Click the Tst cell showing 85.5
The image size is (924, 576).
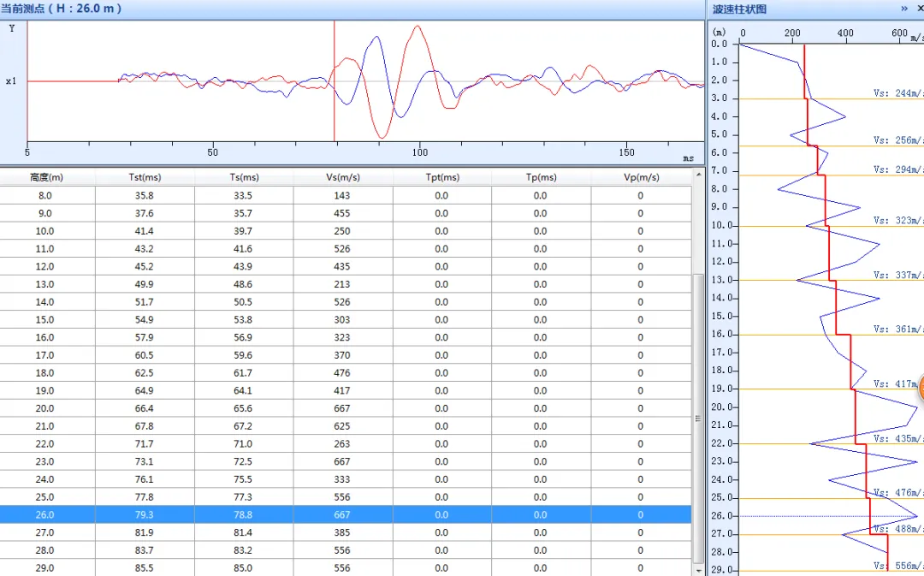click(144, 567)
